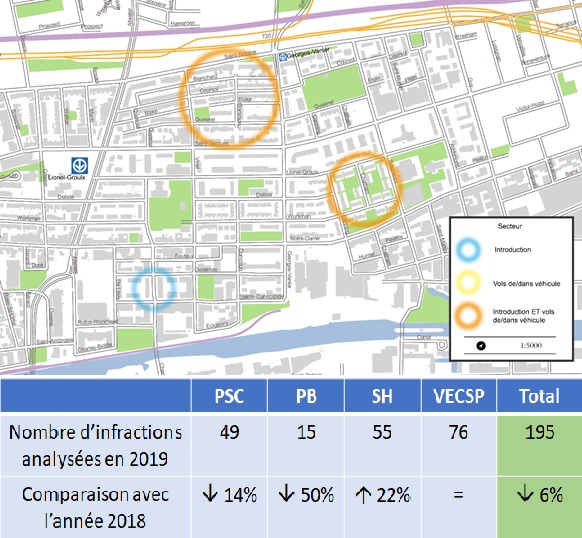Click the smaller orange circle near Lionel-Groulx street
Screen dimensions: 582x538
point(364,189)
